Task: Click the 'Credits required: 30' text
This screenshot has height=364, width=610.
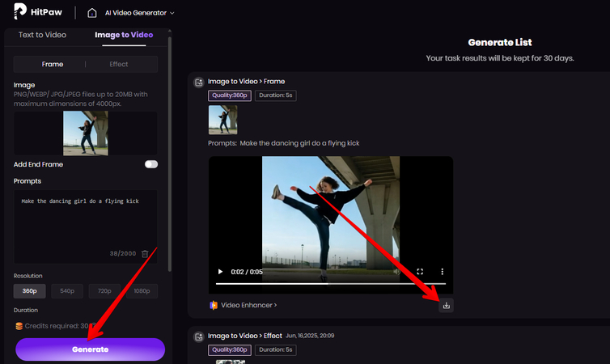Action: 57,326
